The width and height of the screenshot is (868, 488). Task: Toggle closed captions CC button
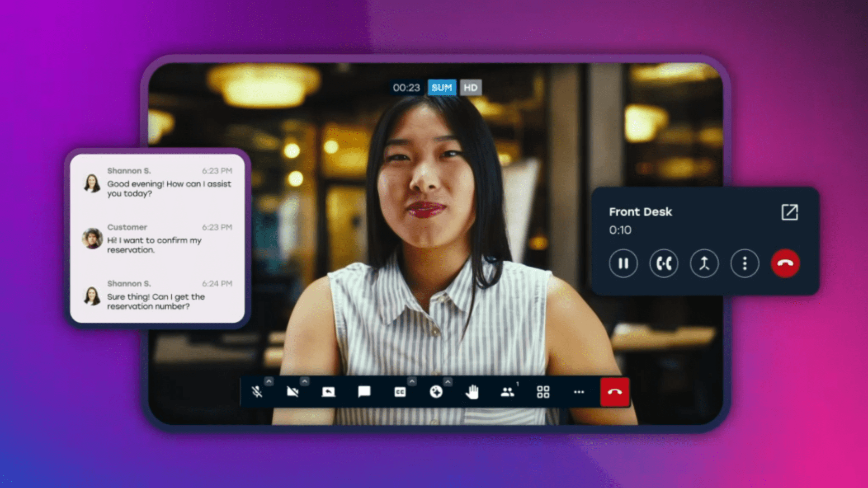click(400, 392)
